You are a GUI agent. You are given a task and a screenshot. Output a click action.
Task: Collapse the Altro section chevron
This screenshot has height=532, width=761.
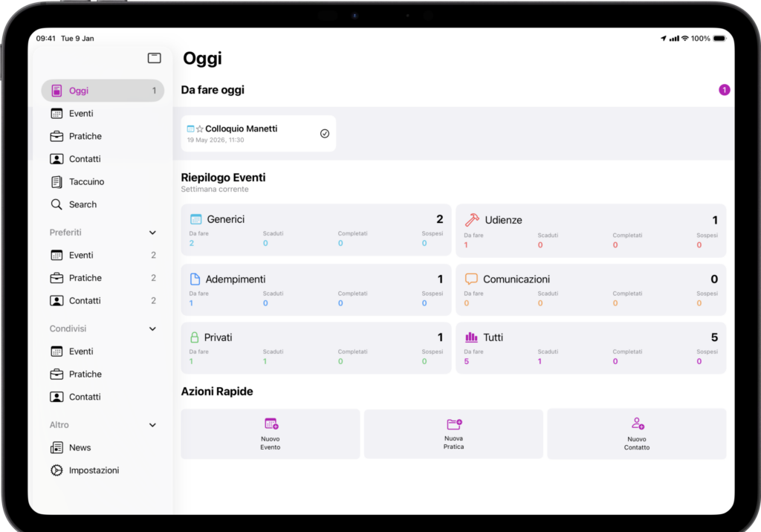[x=152, y=425]
